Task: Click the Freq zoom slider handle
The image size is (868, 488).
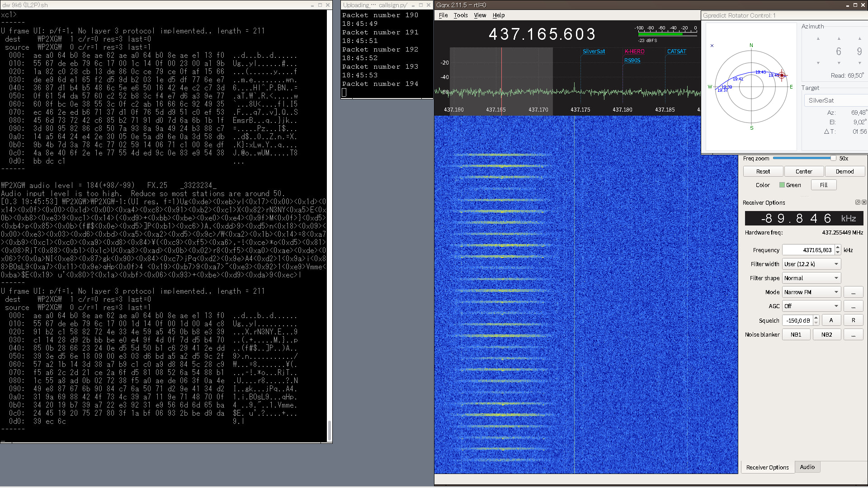Action: click(833, 158)
